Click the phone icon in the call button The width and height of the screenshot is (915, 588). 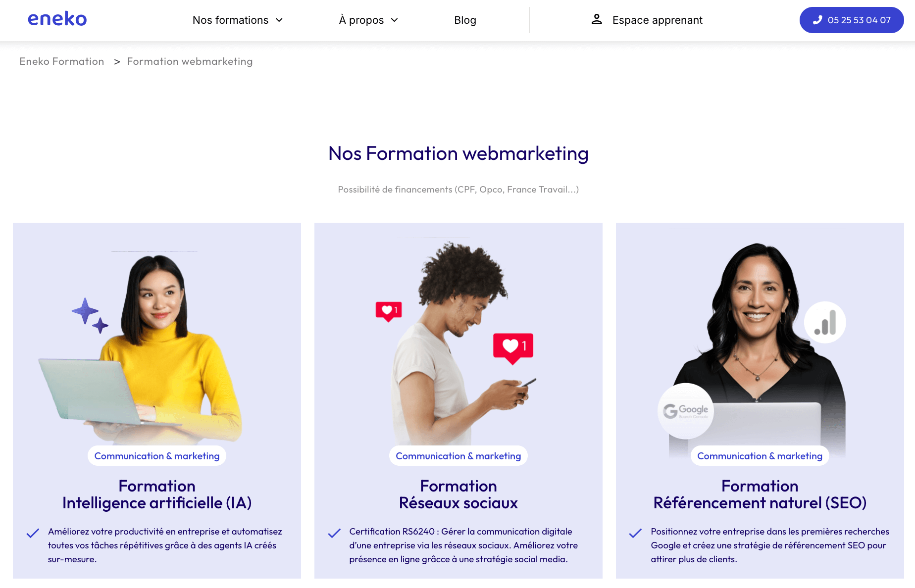817,20
